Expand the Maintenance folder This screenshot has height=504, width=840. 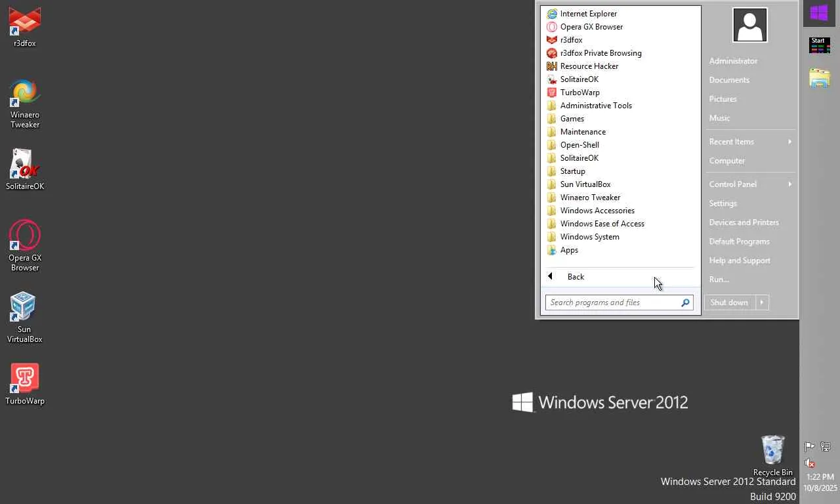(x=620, y=132)
